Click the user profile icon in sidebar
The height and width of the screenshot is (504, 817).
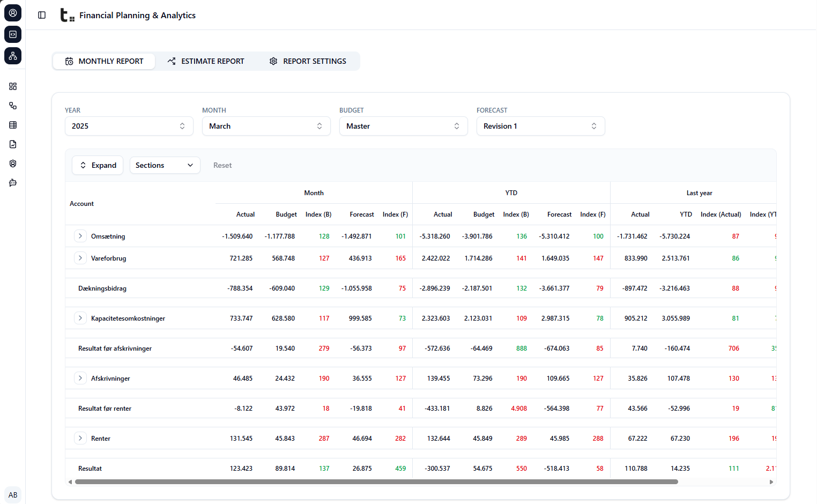point(13,13)
